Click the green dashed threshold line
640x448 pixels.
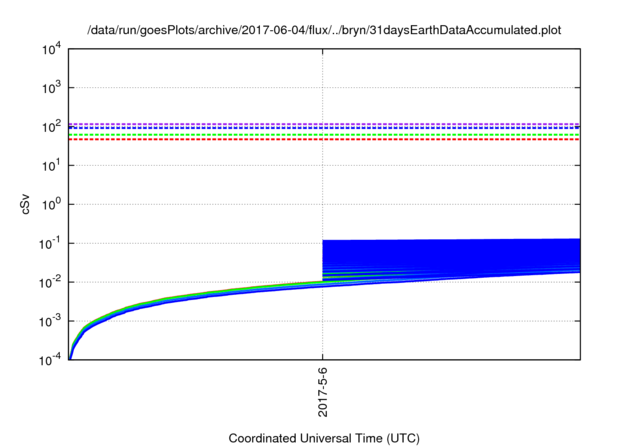(x=324, y=135)
